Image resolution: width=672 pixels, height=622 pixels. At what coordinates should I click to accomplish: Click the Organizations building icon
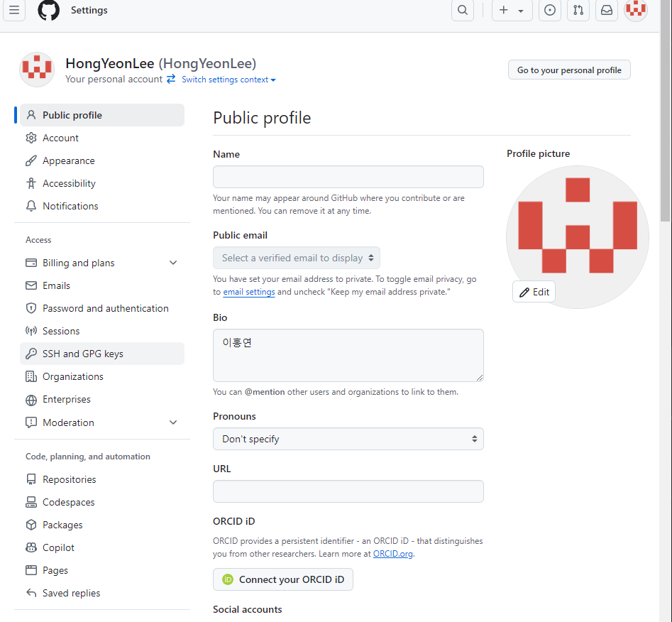(x=31, y=376)
